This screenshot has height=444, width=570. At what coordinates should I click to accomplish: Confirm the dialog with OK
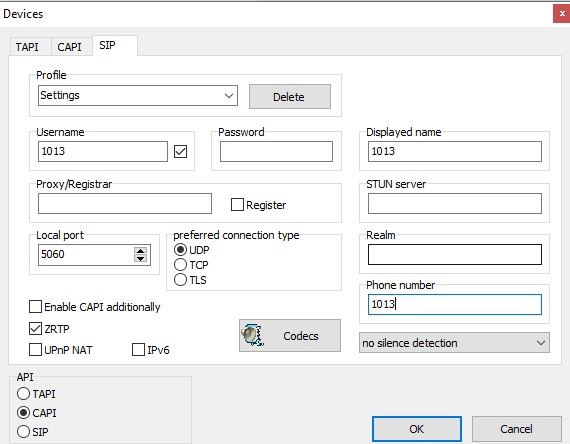(x=417, y=429)
